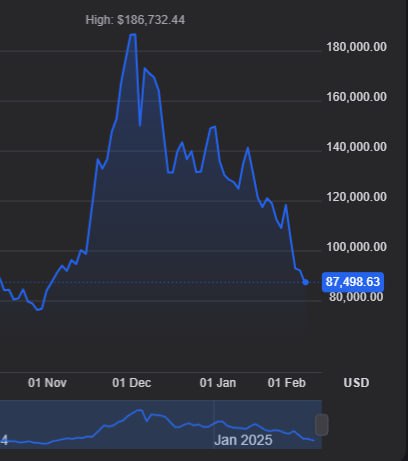
Task: Click the lowest trough before the November rally
Action: (39, 309)
